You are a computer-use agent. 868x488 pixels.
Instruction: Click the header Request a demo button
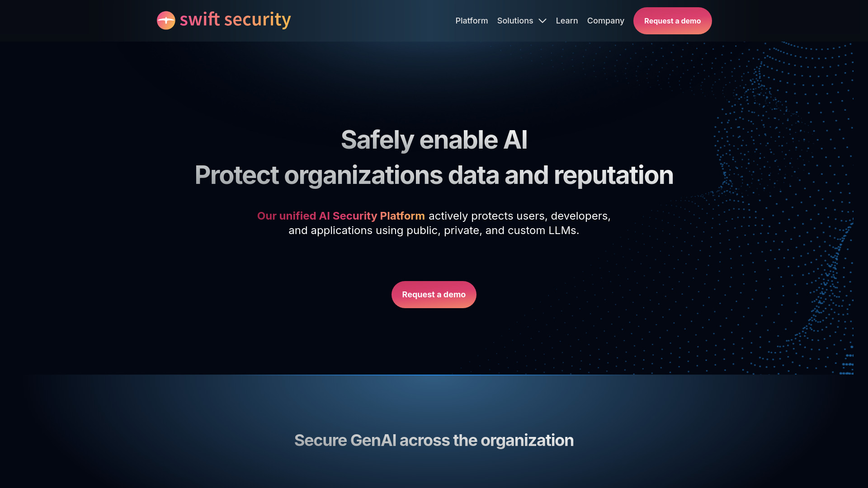click(672, 21)
